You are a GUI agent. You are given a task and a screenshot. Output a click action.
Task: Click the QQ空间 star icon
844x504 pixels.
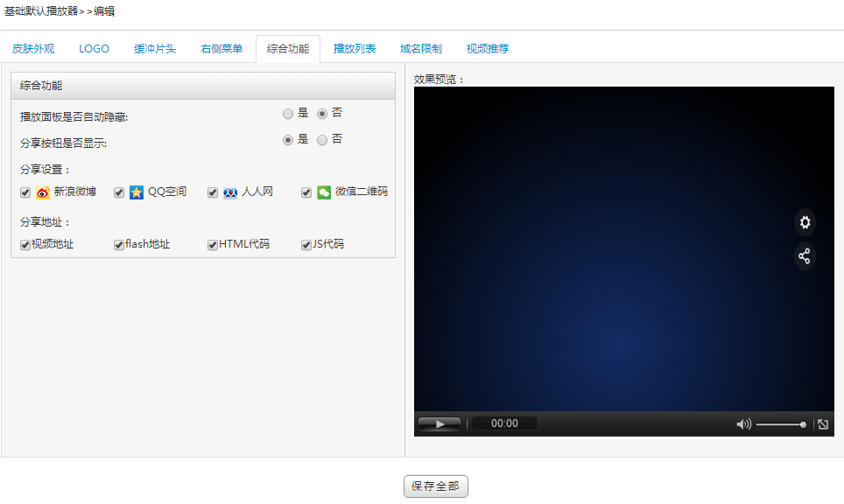(x=137, y=192)
